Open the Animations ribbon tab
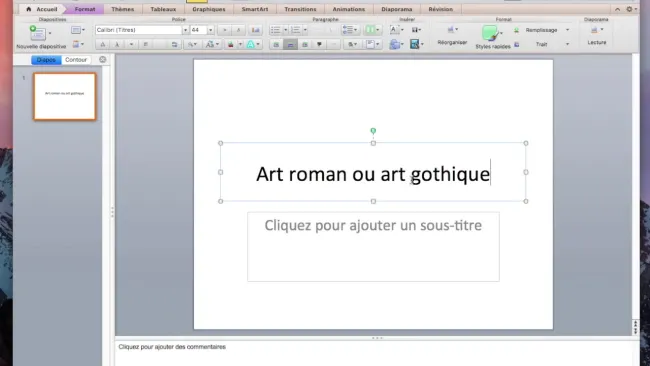650x366 pixels. pyautogui.click(x=349, y=9)
